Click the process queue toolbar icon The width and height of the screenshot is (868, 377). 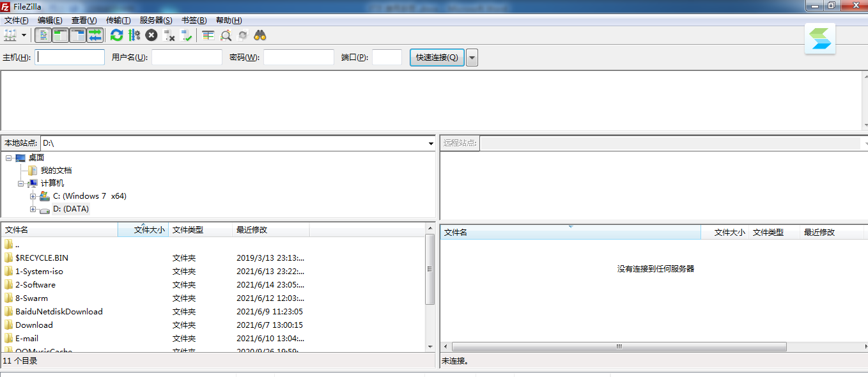[134, 35]
